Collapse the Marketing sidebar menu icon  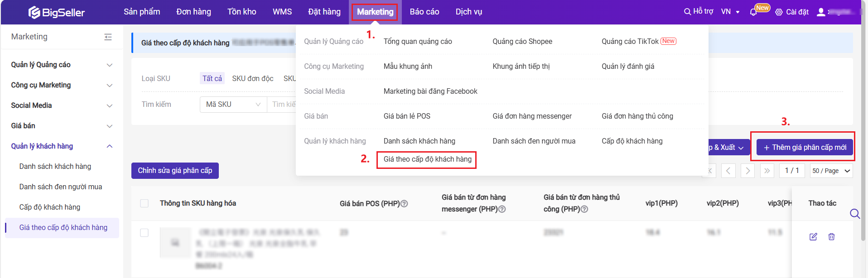[x=108, y=37]
